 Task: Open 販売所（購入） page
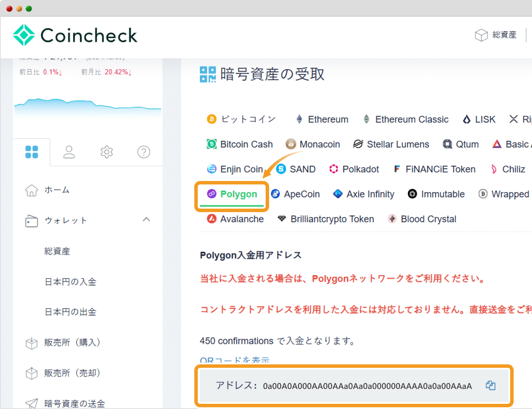72,343
